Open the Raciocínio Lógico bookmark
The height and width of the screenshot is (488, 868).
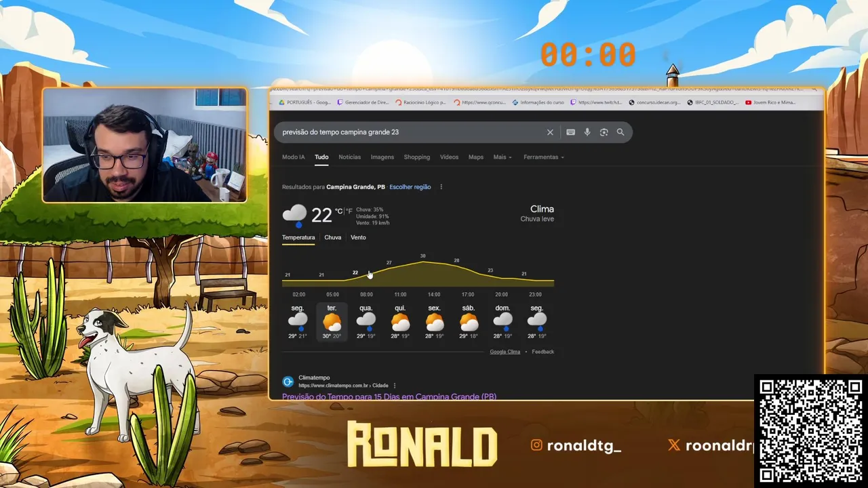tap(420, 102)
